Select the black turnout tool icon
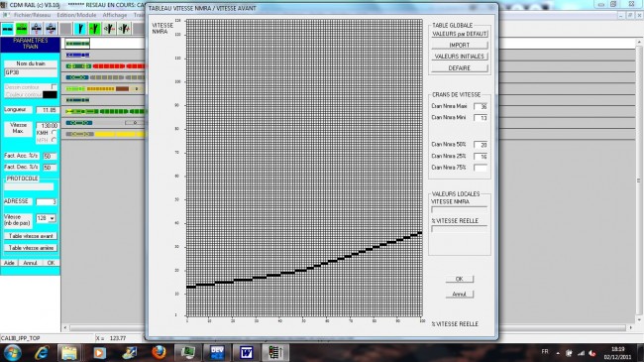The height and width of the screenshot is (362, 644). point(80,29)
